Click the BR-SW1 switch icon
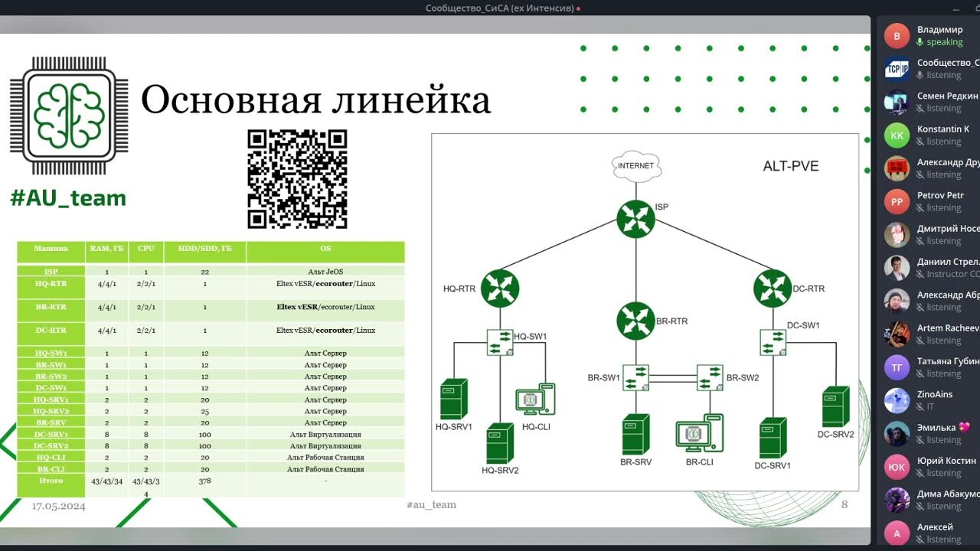This screenshot has height=551, width=980. pos(636,377)
